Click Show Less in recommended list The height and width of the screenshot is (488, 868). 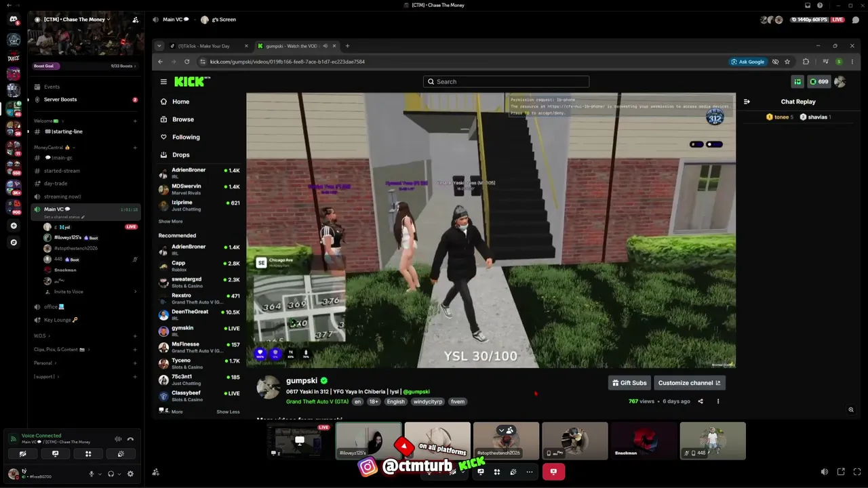point(228,411)
